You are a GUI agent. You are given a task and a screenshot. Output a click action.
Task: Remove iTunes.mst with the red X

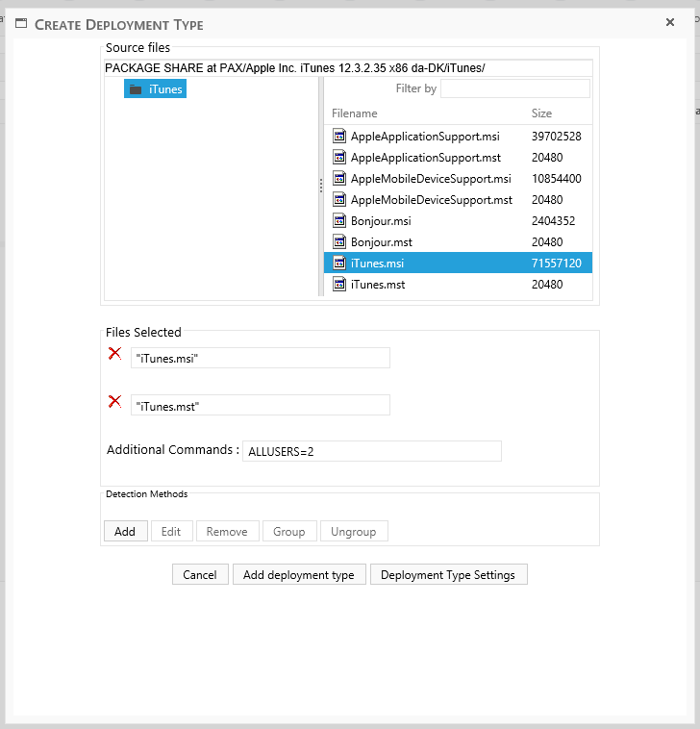click(x=114, y=401)
